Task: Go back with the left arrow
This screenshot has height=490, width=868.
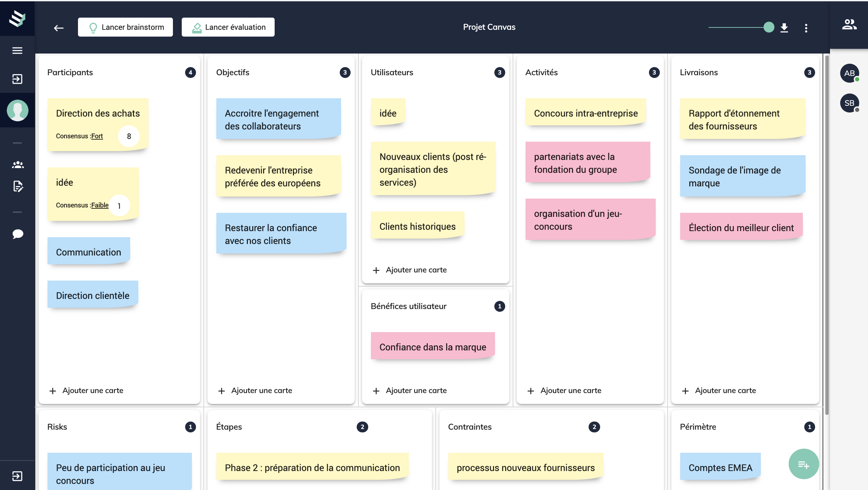Action: click(59, 28)
